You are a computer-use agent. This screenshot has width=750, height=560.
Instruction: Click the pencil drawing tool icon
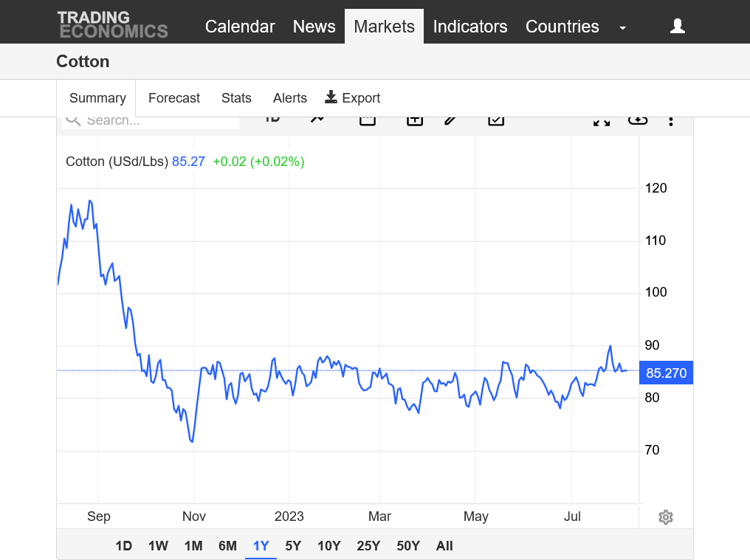pyautogui.click(x=451, y=120)
